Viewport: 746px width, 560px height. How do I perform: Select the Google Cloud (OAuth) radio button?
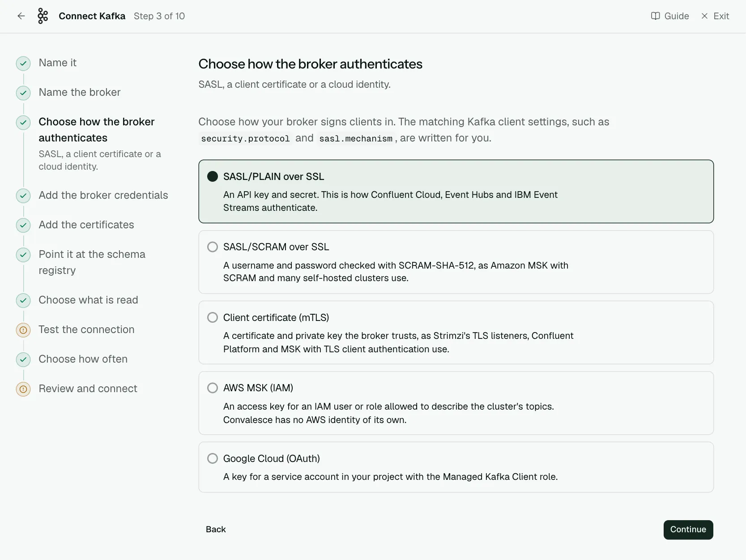pos(213,458)
